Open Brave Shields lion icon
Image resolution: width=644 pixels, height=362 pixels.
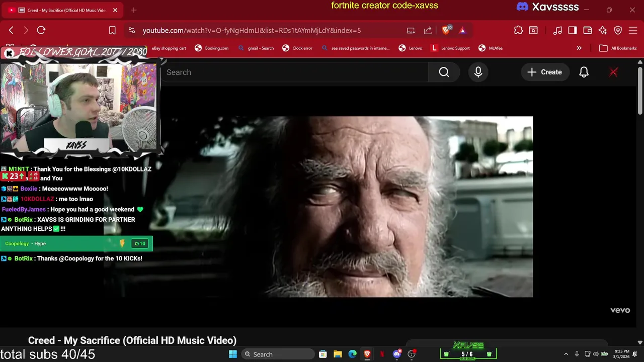(446, 30)
